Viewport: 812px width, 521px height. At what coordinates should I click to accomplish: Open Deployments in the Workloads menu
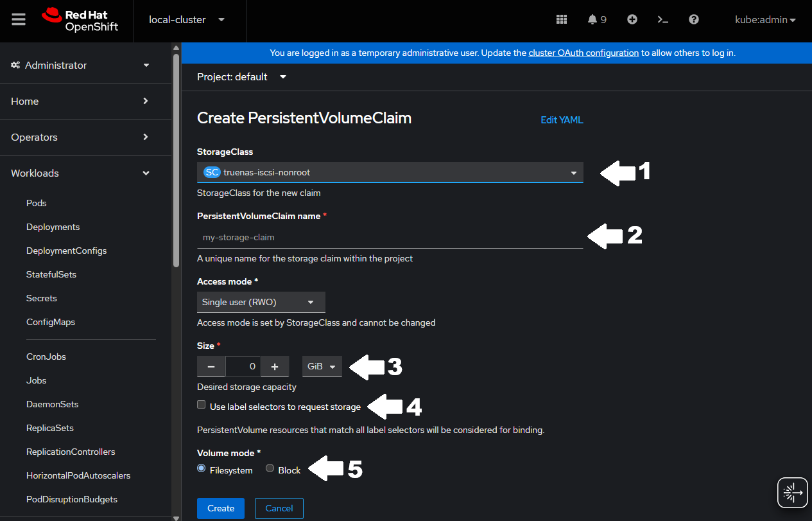pos(53,227)
